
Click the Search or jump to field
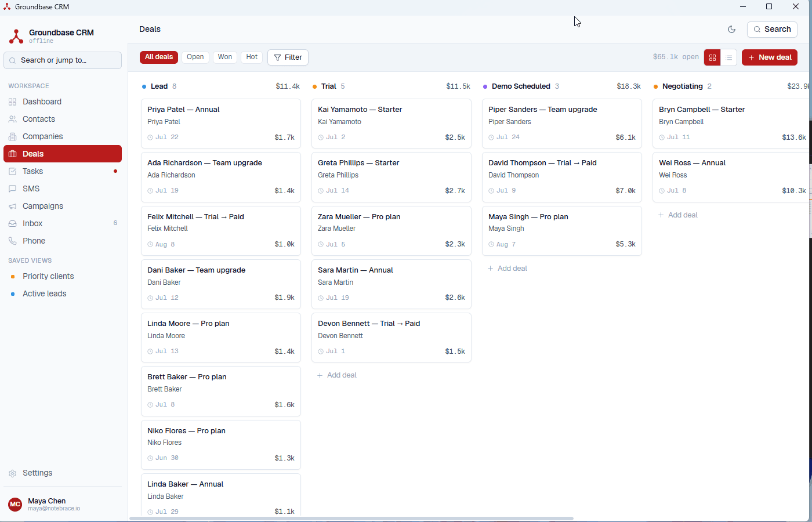[x=63, y=60]
